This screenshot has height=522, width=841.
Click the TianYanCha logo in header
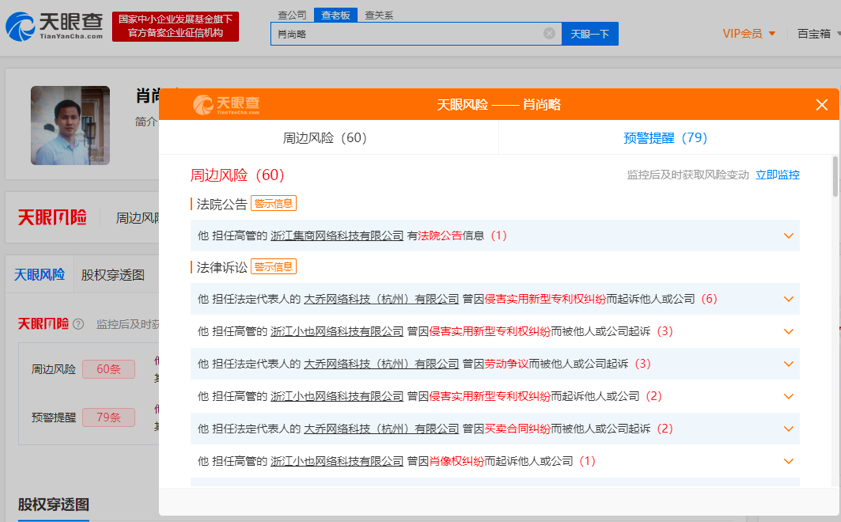[54, 26]
